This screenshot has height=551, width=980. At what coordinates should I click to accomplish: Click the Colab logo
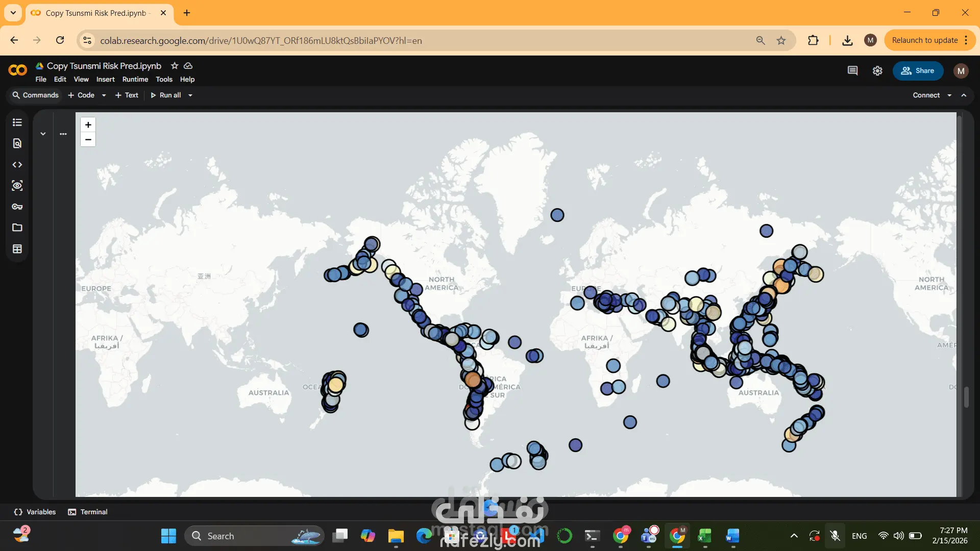[18, 70]
